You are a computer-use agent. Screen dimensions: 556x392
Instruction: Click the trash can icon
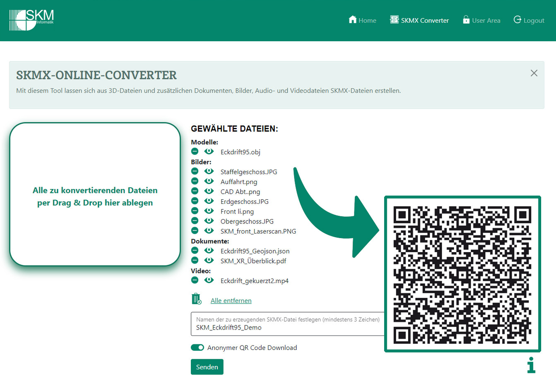pyautogui.click(x=196, y=299)
